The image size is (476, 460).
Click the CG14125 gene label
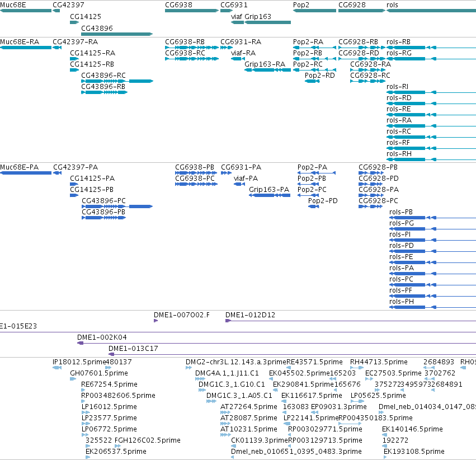pos(86,17)
